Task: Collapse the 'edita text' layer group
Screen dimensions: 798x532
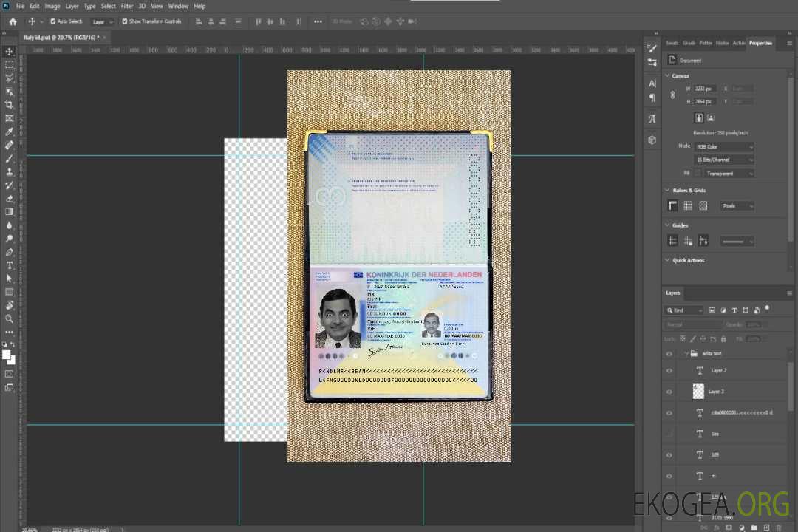Action: 686,353
